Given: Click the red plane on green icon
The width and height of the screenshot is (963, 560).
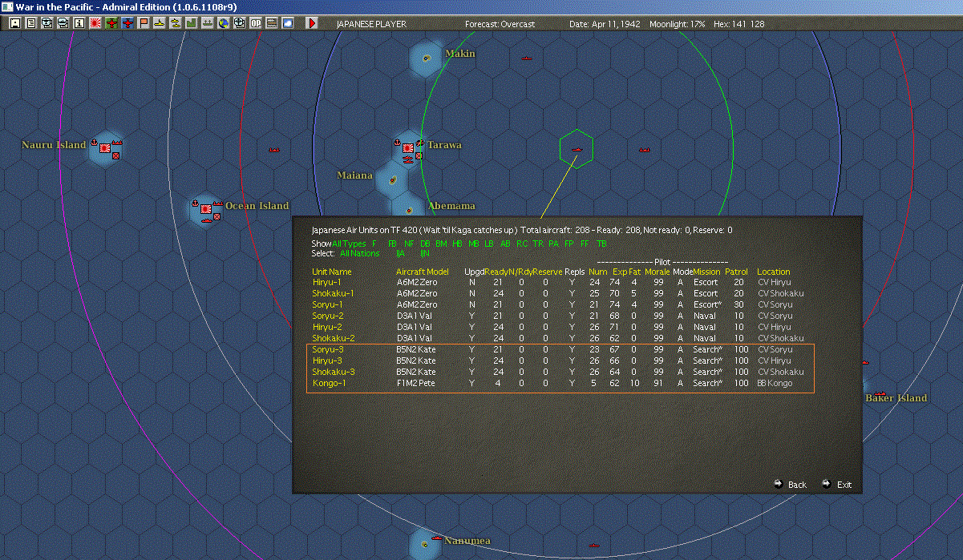Looking at the screenshot, I should 111,24.
